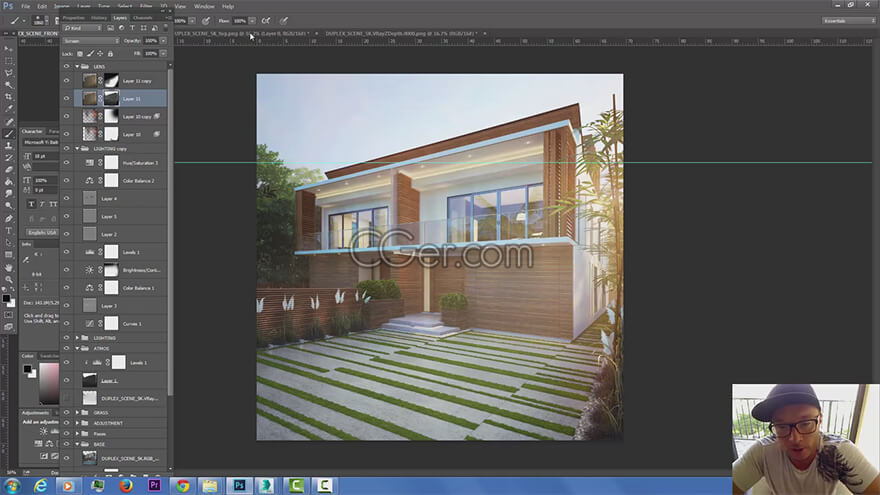Open the File menu
Screen dimensions: 880x495
click(x=25, y=6)
